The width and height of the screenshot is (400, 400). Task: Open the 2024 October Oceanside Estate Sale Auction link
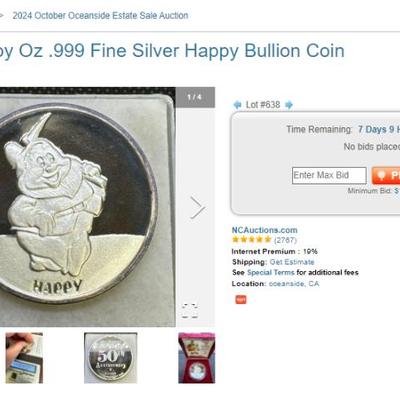point(100,15)
